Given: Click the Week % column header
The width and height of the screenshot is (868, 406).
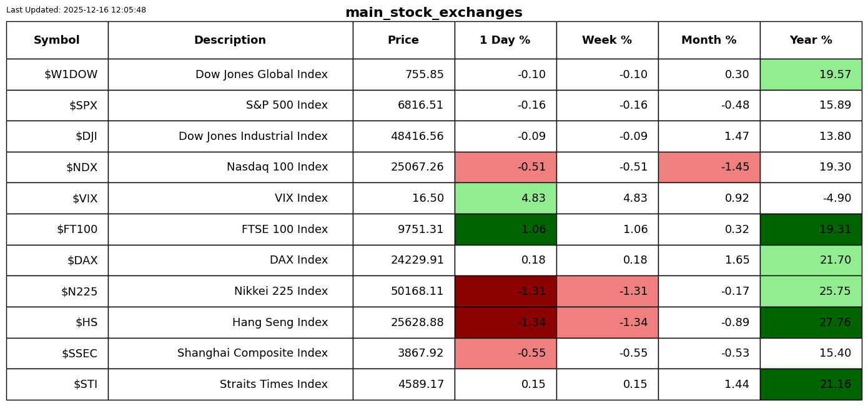Looking at the screenshot, I should pyautogui.click(x=607, y=40).
